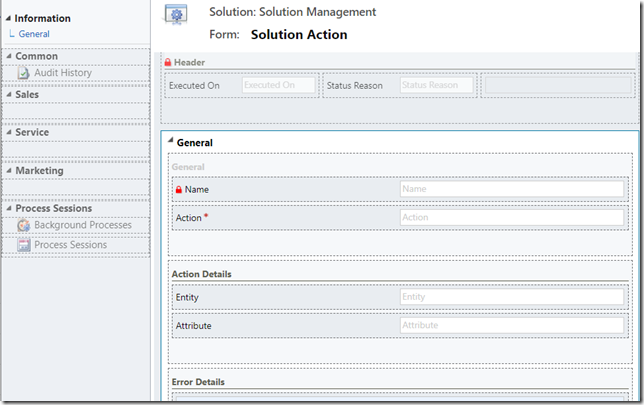Select the Entity field label
Screen dimensions: 644x405
187,297
